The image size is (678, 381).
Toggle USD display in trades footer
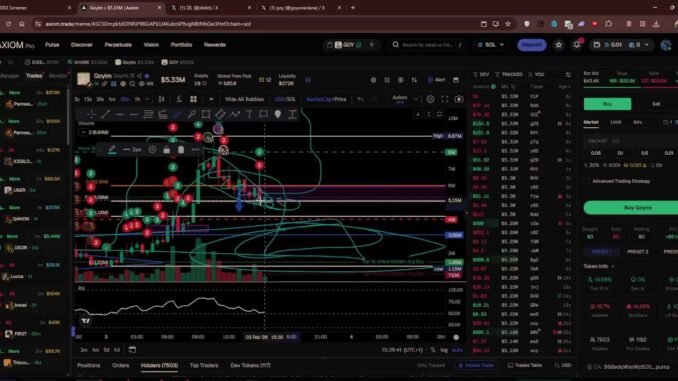click(563, 365)
